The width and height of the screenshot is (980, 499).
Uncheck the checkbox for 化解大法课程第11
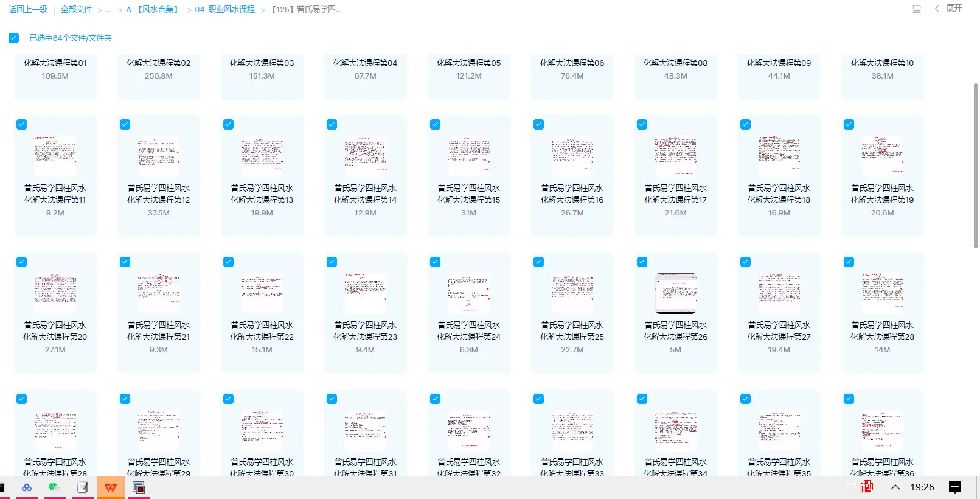pyautogui.click(x=22, y=124)
